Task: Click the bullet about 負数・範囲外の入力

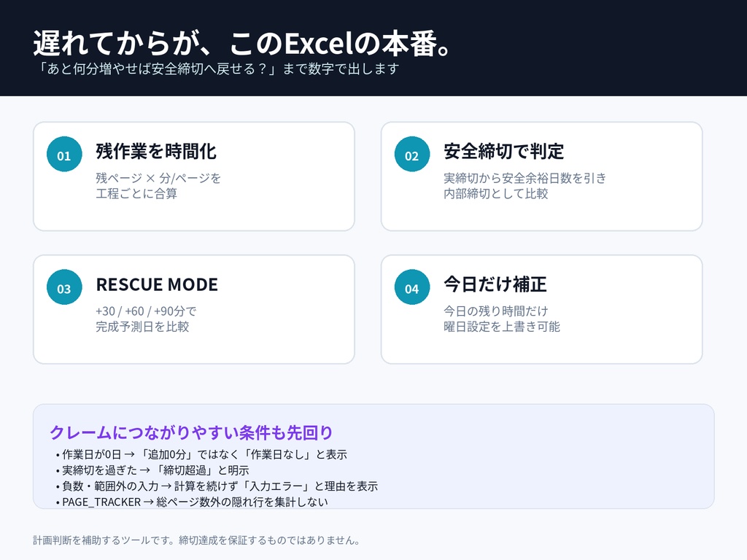Action: [217, 486]
